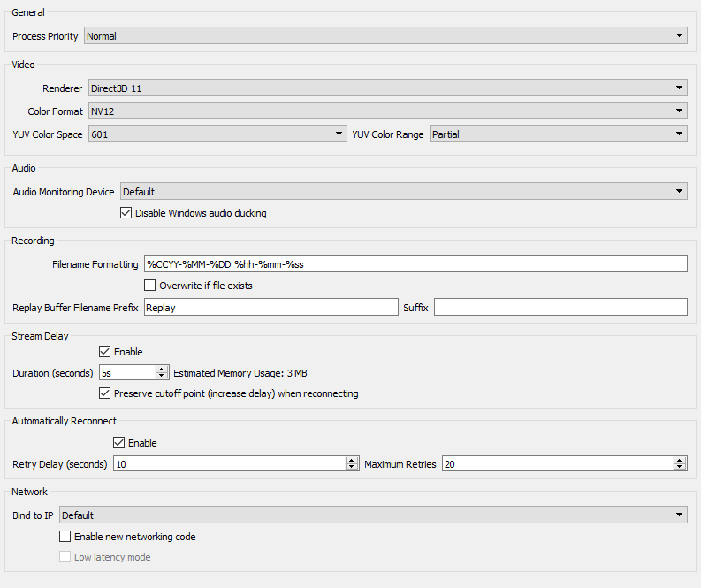Expand the Renderer dropdown

point(387,88)
